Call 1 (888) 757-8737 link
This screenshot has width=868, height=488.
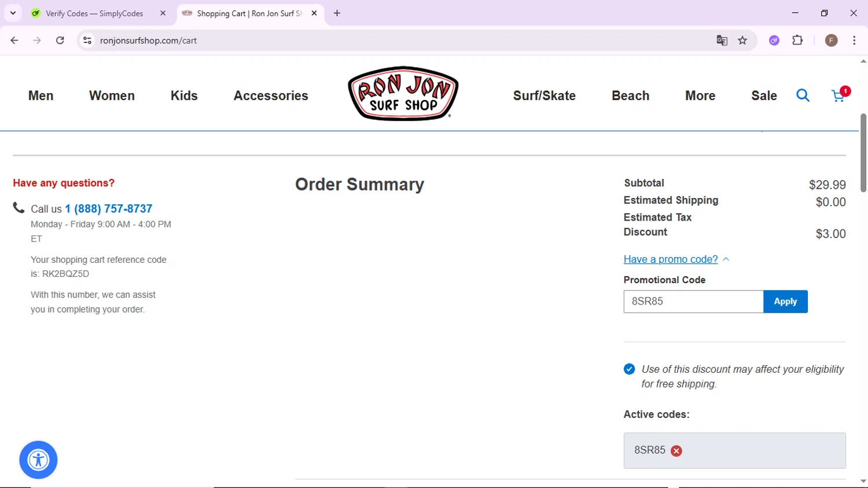click(108, 209)
